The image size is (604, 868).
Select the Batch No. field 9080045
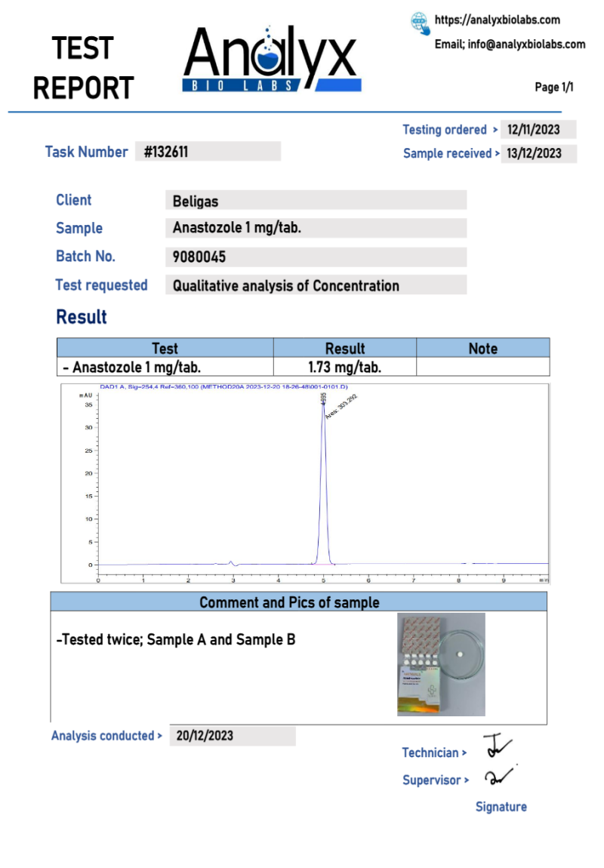pos(315,257)
